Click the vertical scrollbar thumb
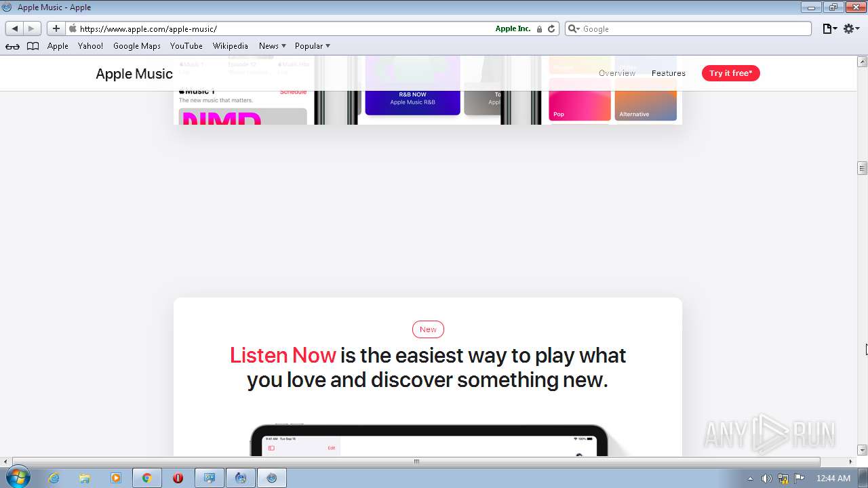 (x=862, y=168)
